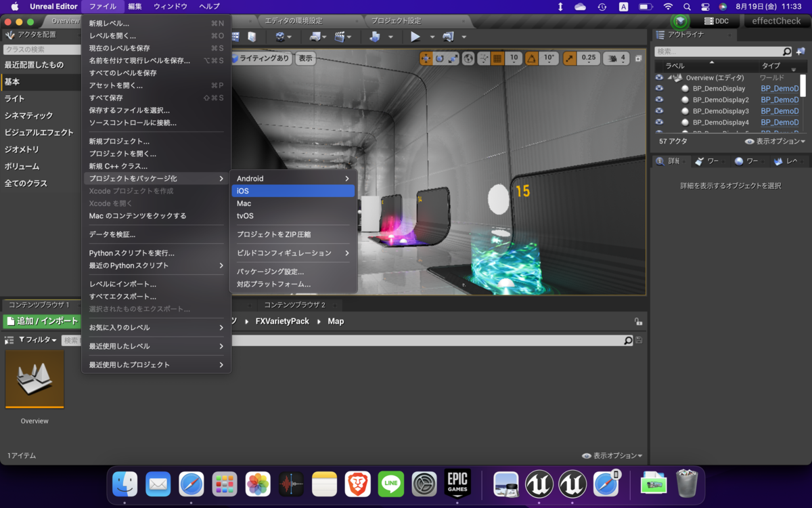Select the translate gizmo tool
The image size is (812, 508).
tap(426, 58)
